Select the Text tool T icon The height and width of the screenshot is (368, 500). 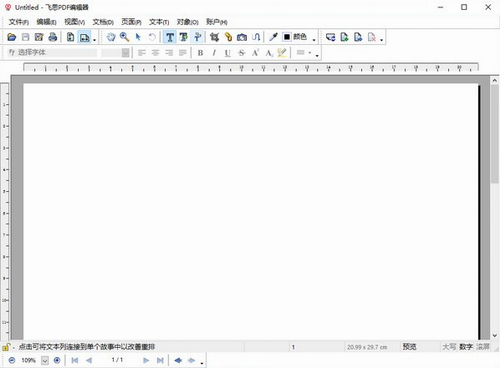coord(170,37)
